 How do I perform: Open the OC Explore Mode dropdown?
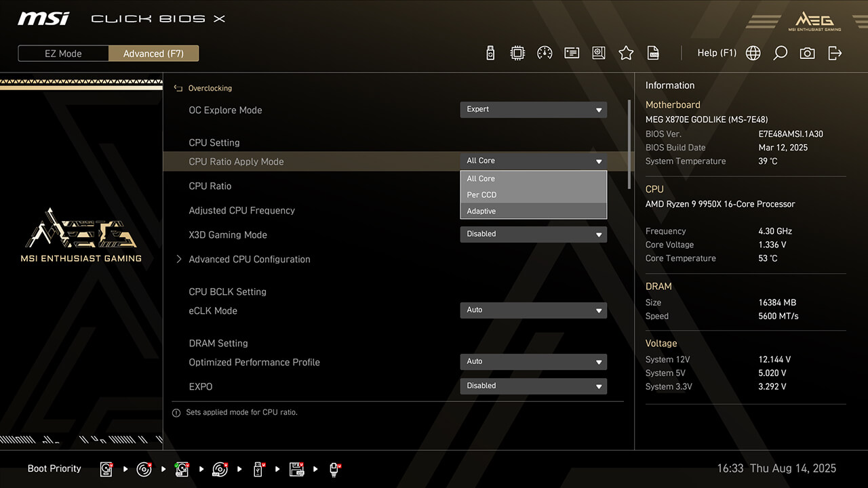533,110
